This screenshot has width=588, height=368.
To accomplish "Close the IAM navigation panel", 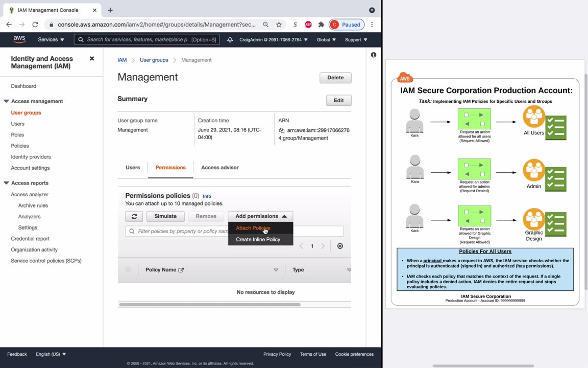I will [92, 59].
